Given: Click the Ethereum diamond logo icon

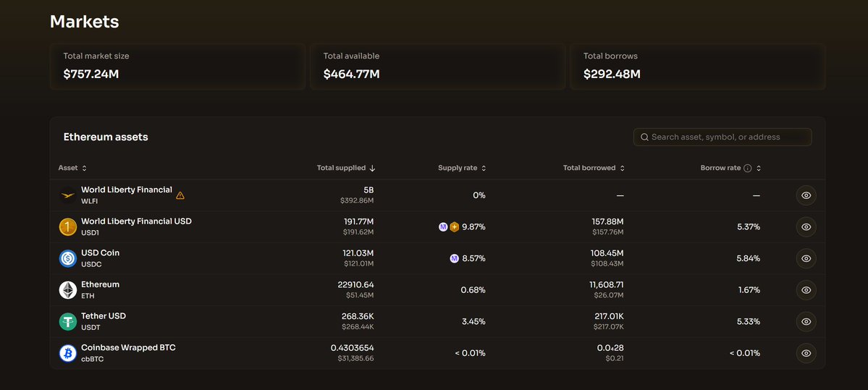Looking at the screenshot, I should (x=67, y=290).
